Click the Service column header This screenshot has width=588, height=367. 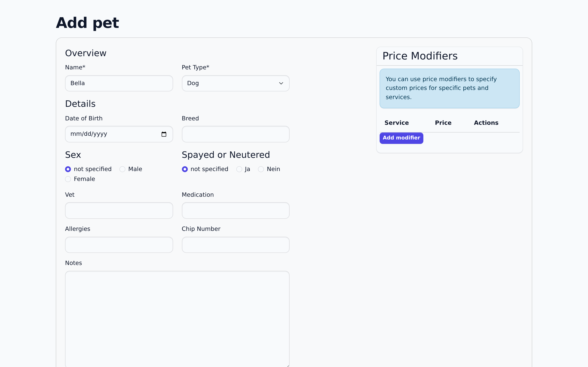point(397,123)
